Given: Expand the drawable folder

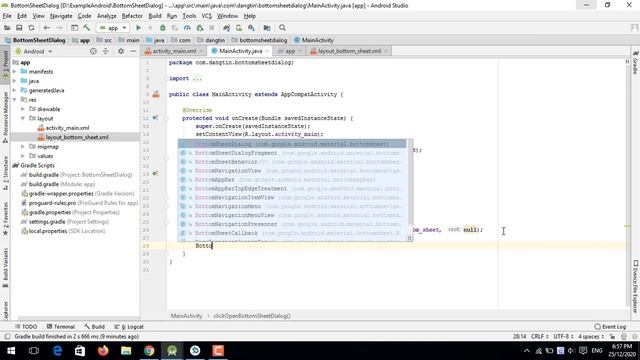Looking at the screenshot, I should tap(23, 109).
